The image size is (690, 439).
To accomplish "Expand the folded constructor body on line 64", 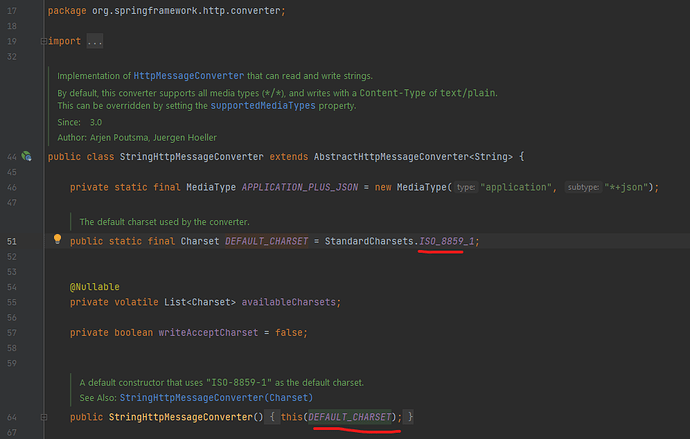I will pos(44,417).
